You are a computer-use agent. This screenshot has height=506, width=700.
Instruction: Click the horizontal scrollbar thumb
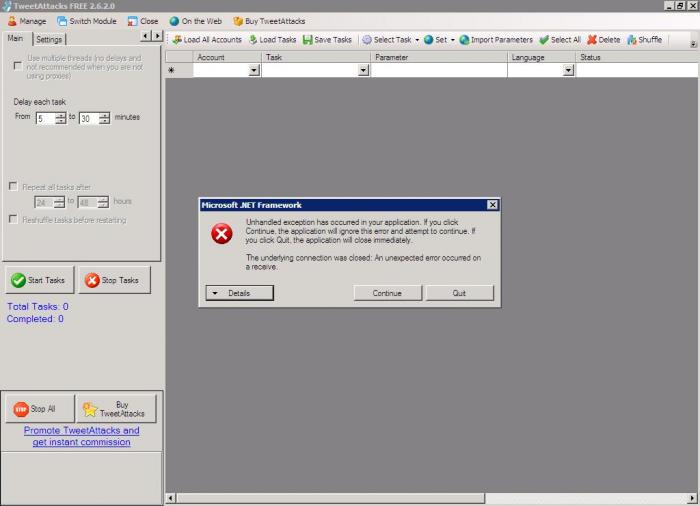point(331,498)
